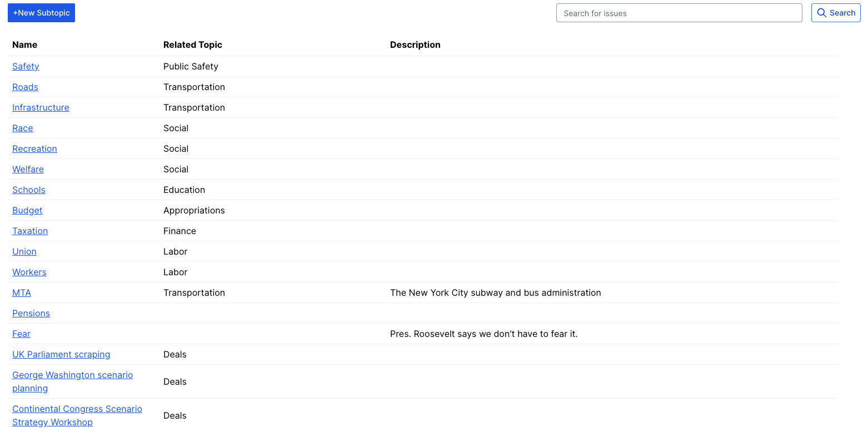The image size is (868, 432).
Task: Focus the Search for issues field
Action: (679, 13)
